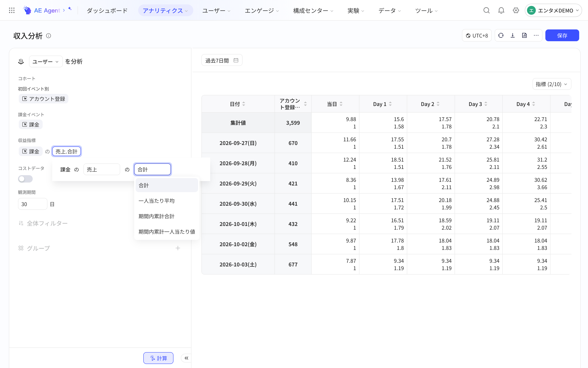This screenshot has height=368, width=588.
Task: Open the 構成センター nav menu
Action: 313,10
